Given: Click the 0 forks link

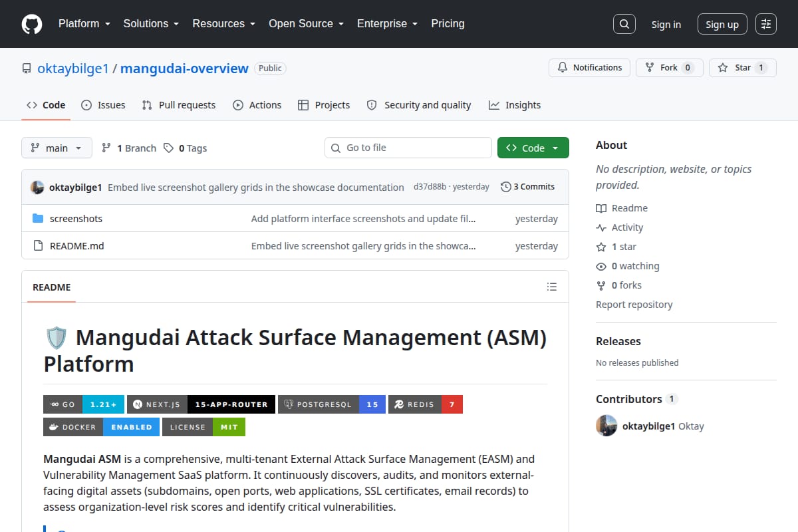Looking at the screenshot, I should 619,285.
